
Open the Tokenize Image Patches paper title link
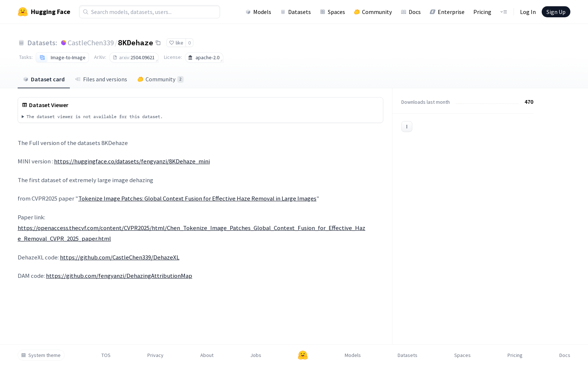pos(197,199)
